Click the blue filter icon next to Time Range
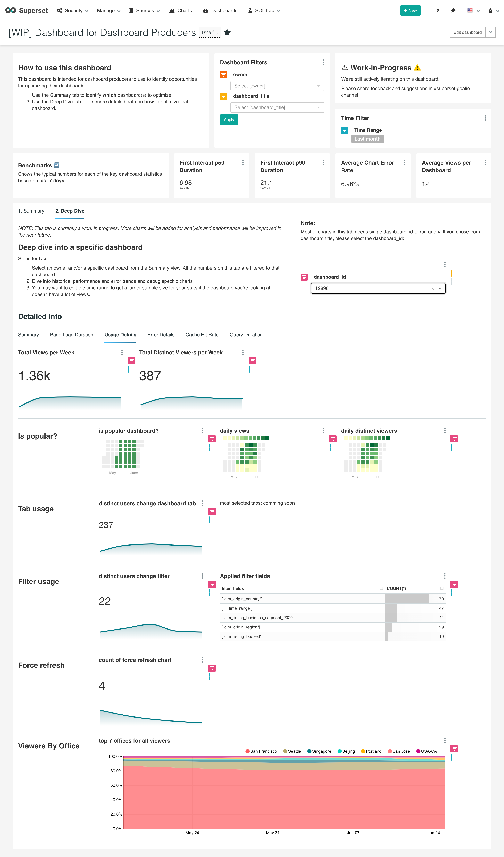This screenshot has width=504, height=857. pyautogui.click(x=344, y=131)
